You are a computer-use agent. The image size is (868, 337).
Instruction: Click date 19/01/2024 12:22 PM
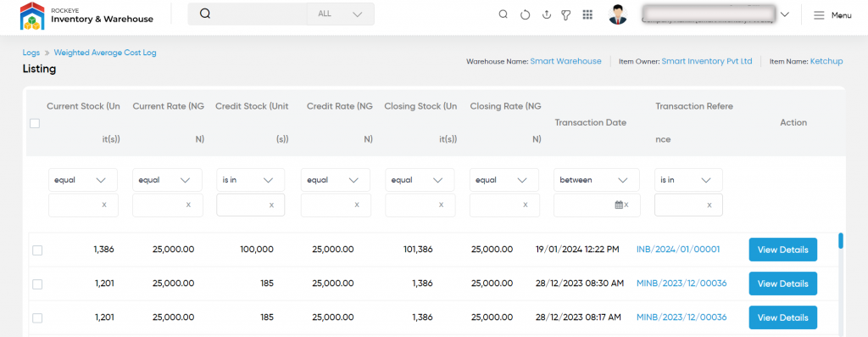tap(577, 250)
